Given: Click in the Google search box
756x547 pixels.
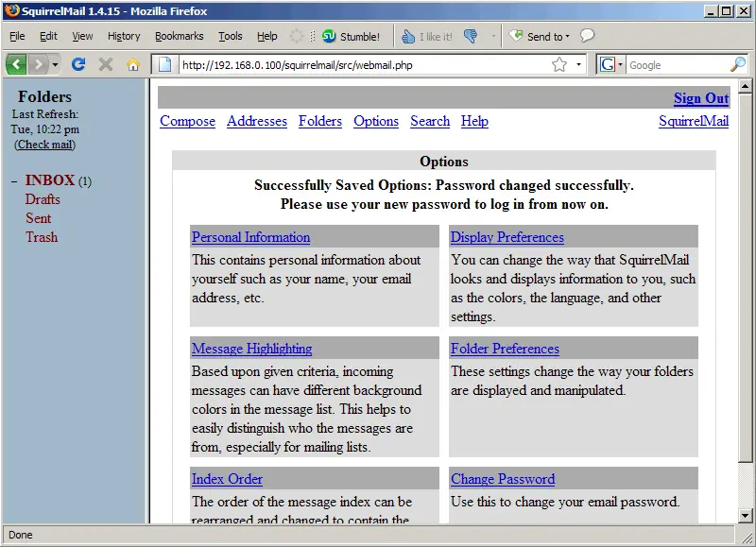Looking at the screenshot, I should [x=678, y=64].
